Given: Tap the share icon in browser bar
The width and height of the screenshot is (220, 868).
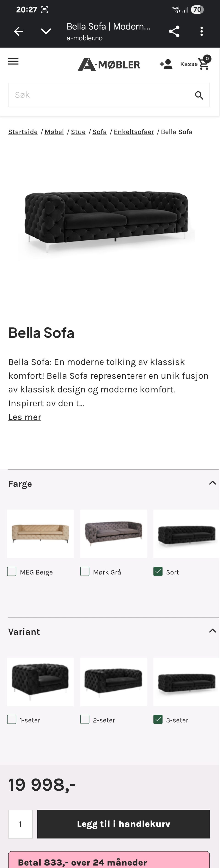Looking at the screenshot, I should pyautogui.click(x=174, y=31).
